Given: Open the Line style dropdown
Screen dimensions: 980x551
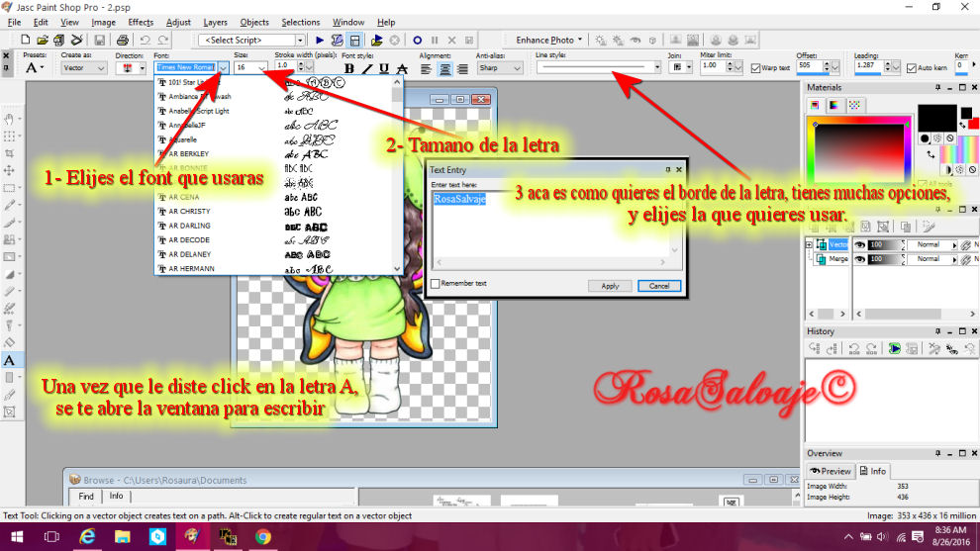Looking at the screenshot, I should pyautogui.click(x=658, y=66).
